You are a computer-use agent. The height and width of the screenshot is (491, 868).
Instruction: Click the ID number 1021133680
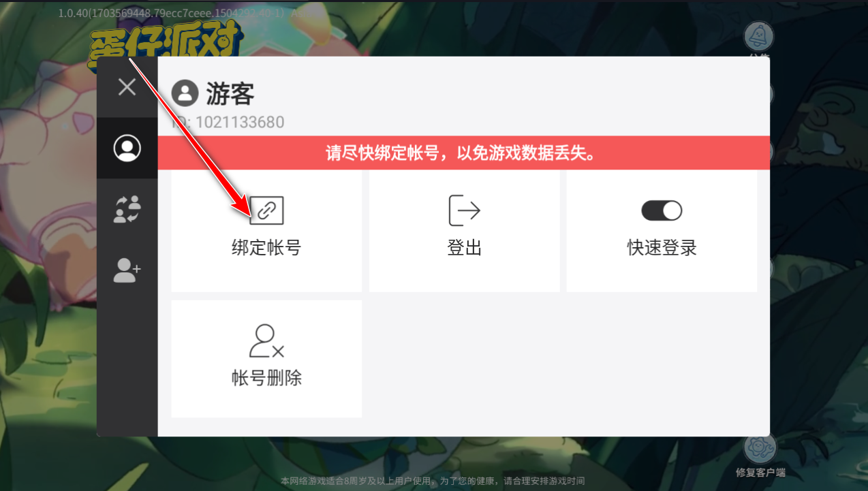pyautogui.click(x=240, y=123)
